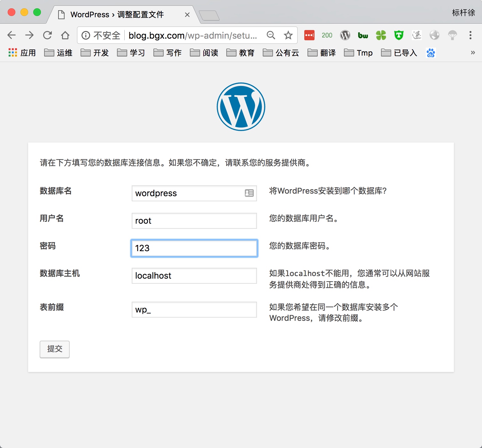Viewport: 482px width, 448px height.
Task: Open the home page icon
Action: pyautogui.click(x=65, y=35)
